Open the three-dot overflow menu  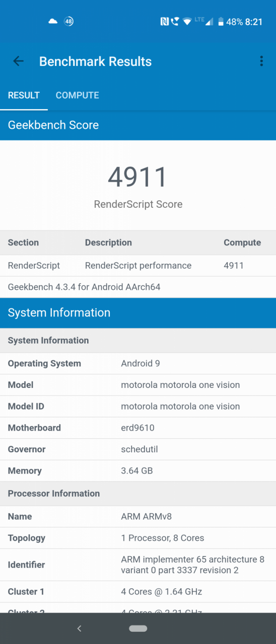coord(261,61)
